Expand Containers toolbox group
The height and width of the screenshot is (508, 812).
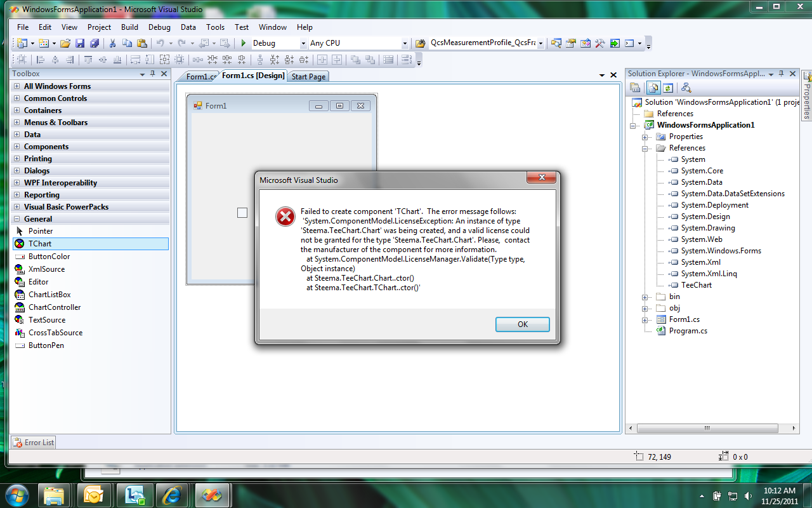pyautogui.click(x=16, y=110)
